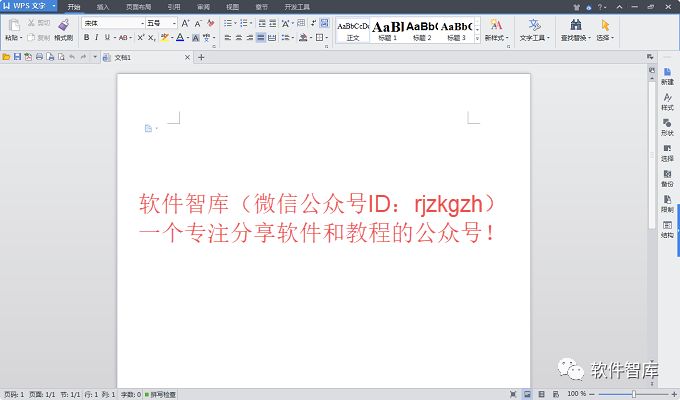680x400 pixels.
Task: Toggle Underline formatting
Action: 107,38
